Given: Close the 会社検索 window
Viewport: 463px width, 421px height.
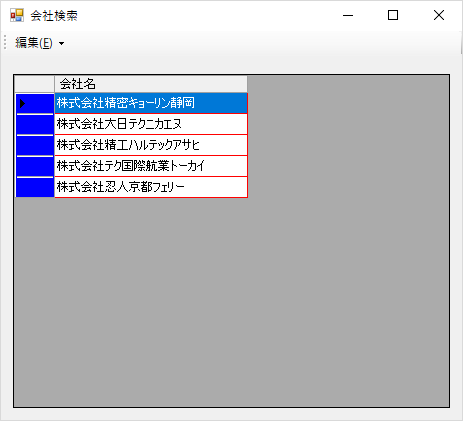Looking at the screenshot, I should point(439,15).
